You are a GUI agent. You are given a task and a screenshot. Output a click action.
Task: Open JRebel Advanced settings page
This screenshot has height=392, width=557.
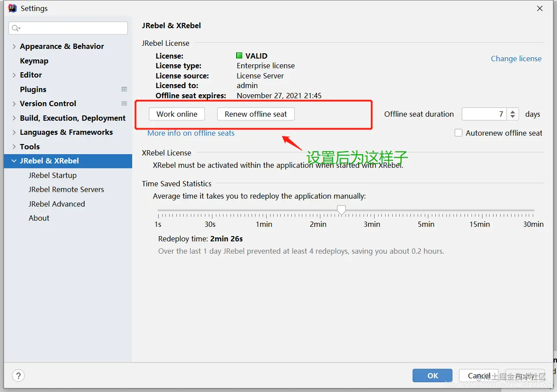57,204
